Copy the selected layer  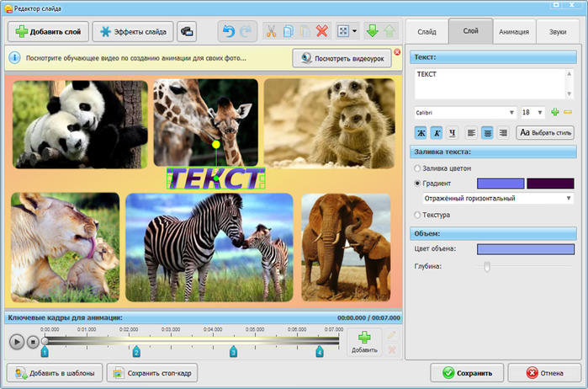pyautogui.click(x=288, y=31)
